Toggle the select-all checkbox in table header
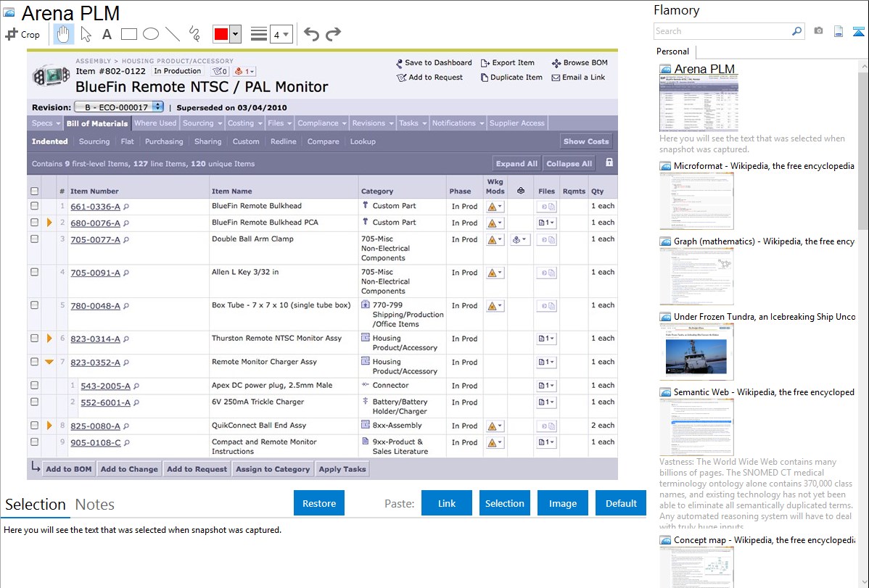The width and height of the screenshot is (869, 588). click(x=34, y=191)
